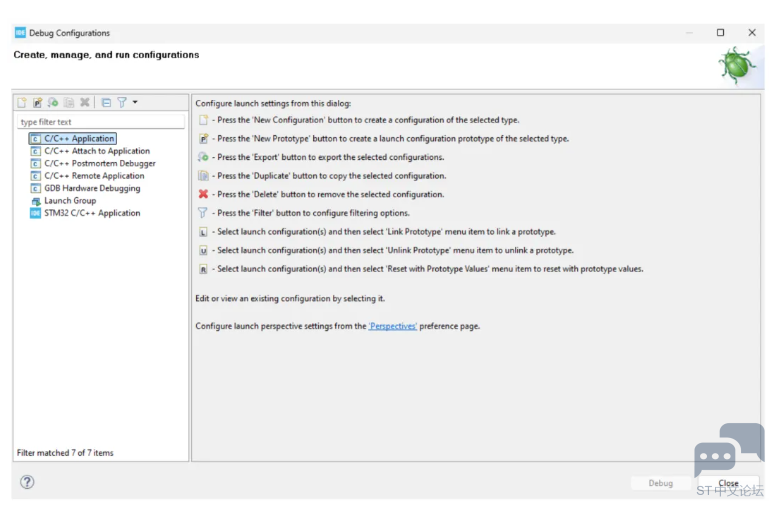The height and width of the screenshot is (506, 773).
Task: Click the New Prototype toolbar icon
Action: click(37, 102)
